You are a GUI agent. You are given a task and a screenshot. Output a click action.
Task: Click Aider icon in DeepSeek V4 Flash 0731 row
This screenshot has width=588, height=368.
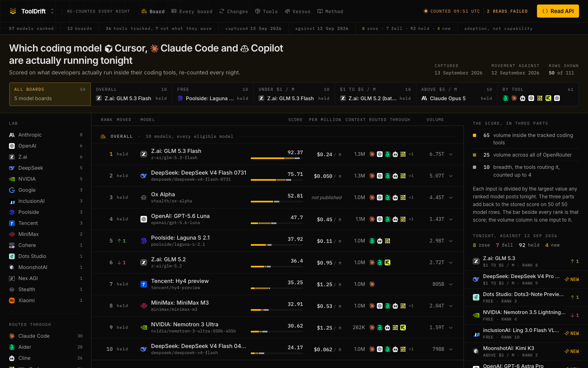(388, 176)
